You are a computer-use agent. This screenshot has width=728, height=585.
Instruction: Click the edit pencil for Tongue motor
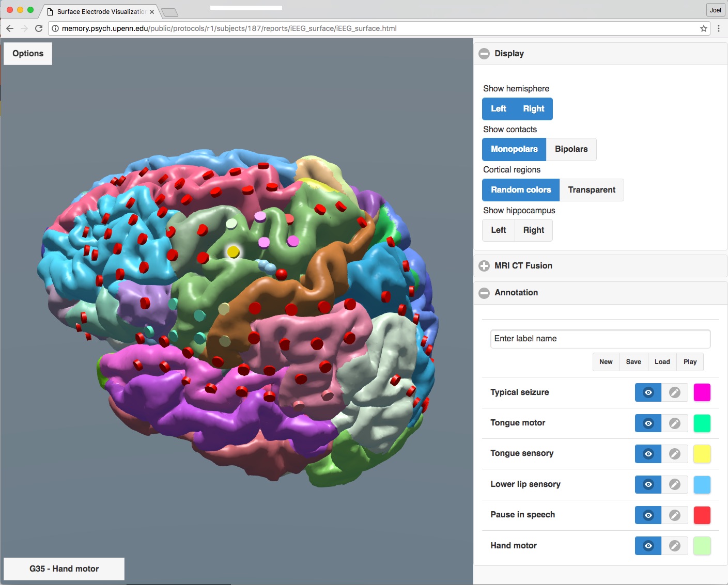click(x=674, y=423)
